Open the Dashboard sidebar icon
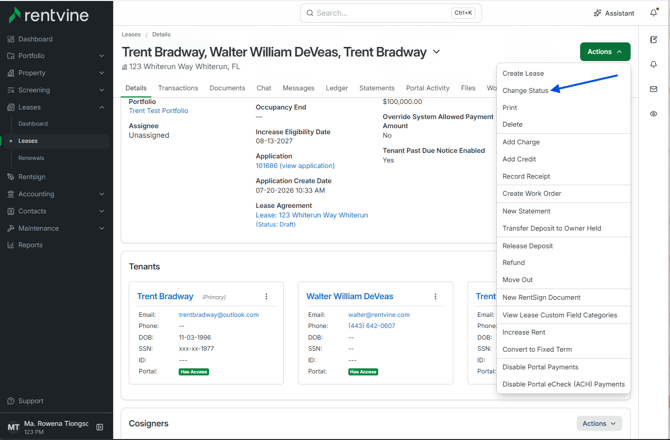This screenshot has height=440, width=670. coord(11,39)
